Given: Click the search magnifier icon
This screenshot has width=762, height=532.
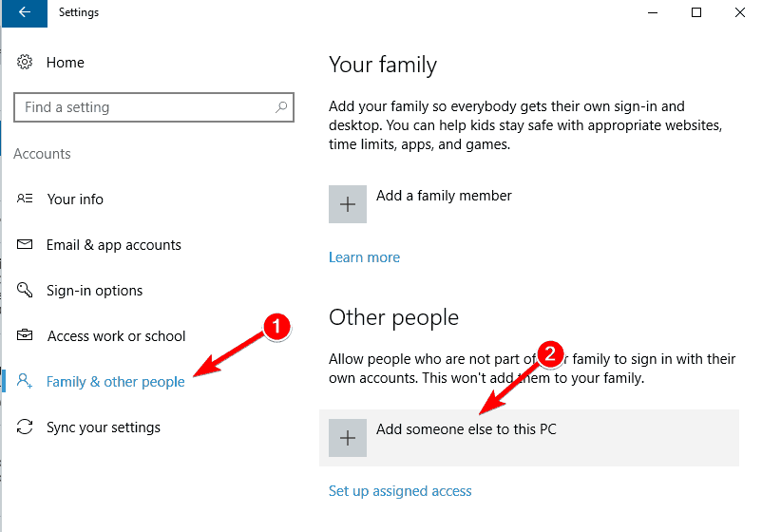Looking at the screenshot, I should (280, 107).
